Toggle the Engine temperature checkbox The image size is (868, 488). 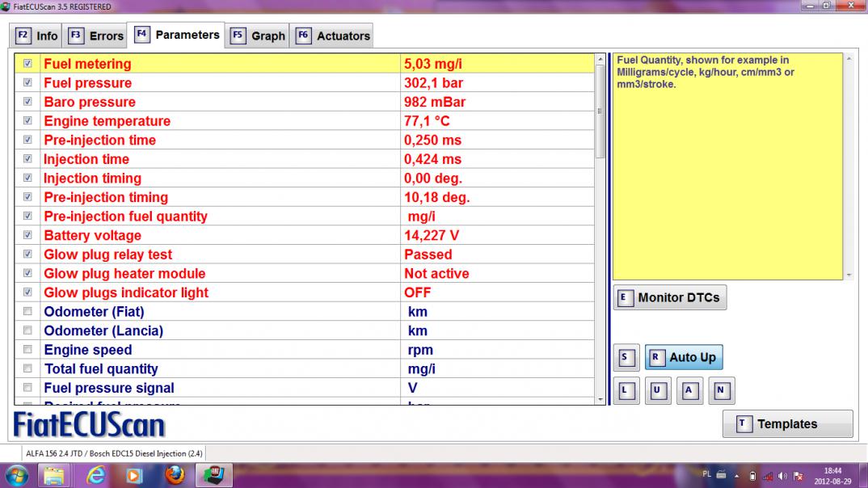pos(27,120)
